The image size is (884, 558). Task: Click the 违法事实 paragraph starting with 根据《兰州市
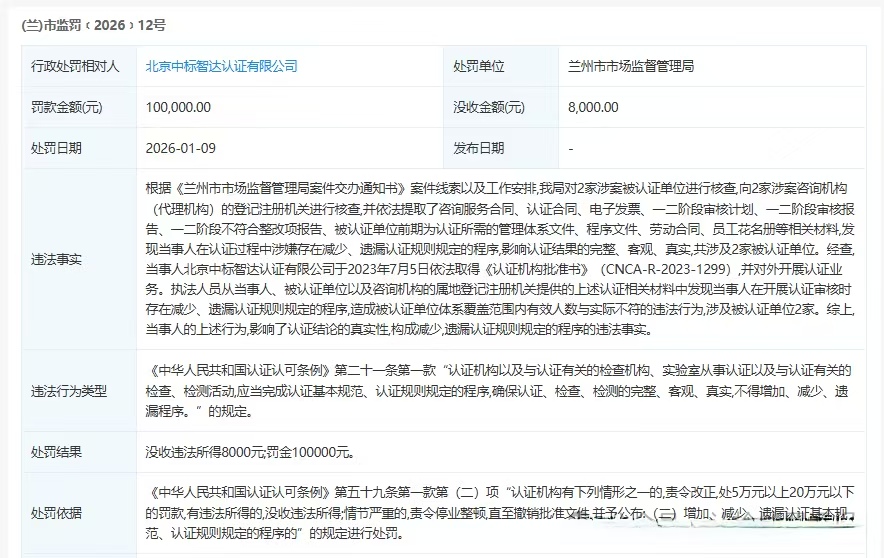[500, 259]
